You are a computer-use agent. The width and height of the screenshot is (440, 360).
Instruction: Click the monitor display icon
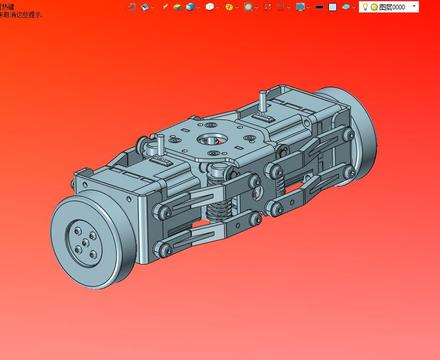click(x=300, y=7)
